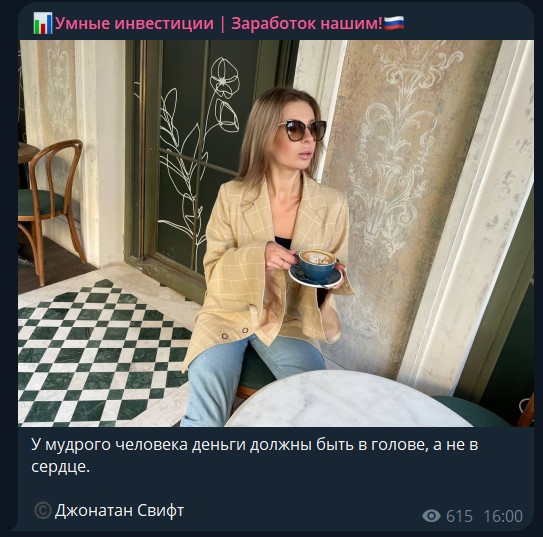543x537 pixels.
Task: Click the word "сердце." in the caption
Action: tap(60, 466)
